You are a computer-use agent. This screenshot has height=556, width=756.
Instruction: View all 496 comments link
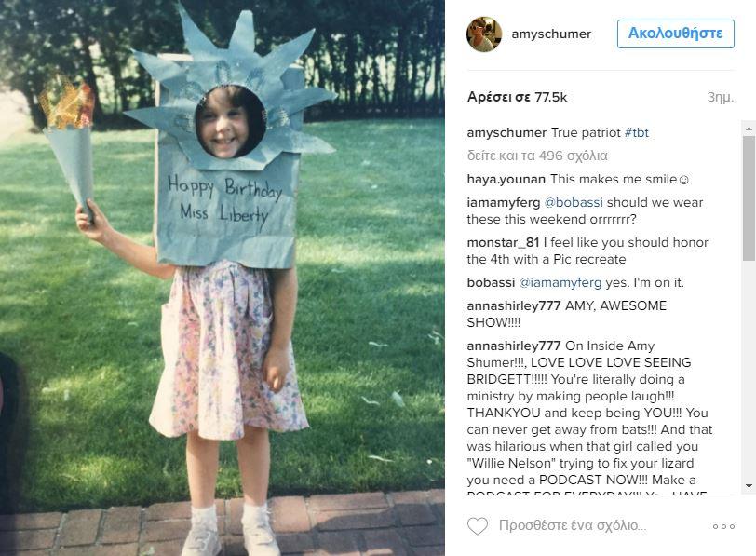point(537,156)
